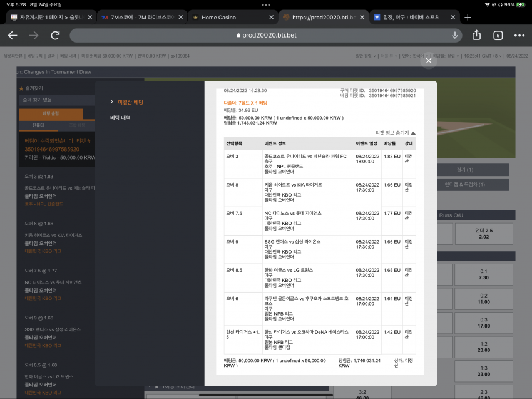Select correct score 0:2 at 11.00
The width and height of the screenshot is (532, 399).
point(484,299)
